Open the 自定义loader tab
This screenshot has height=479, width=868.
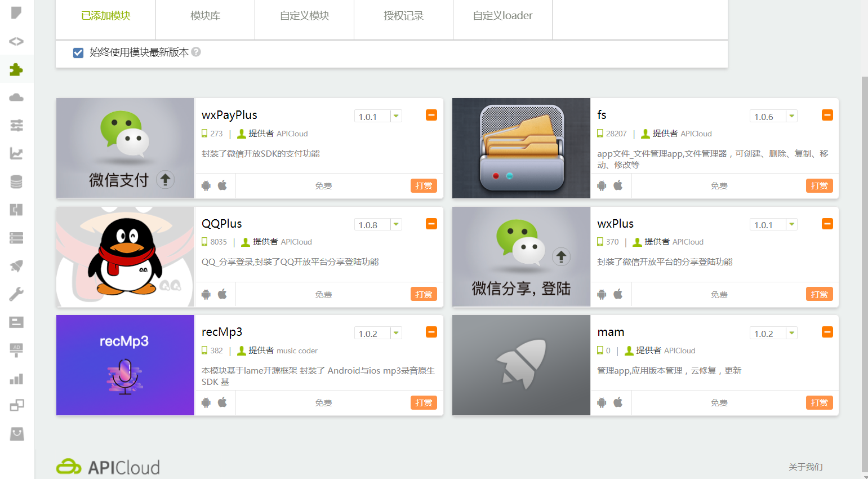click(x=502, y=16)
